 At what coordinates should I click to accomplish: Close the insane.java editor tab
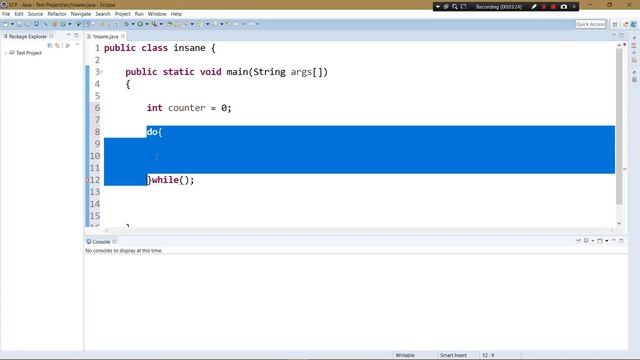tap(122, 36)
